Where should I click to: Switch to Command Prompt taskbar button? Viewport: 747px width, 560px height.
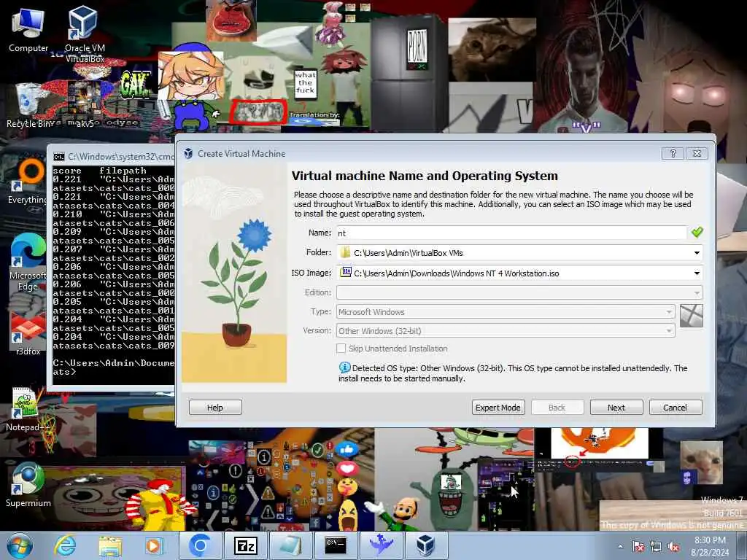(336, 545)
